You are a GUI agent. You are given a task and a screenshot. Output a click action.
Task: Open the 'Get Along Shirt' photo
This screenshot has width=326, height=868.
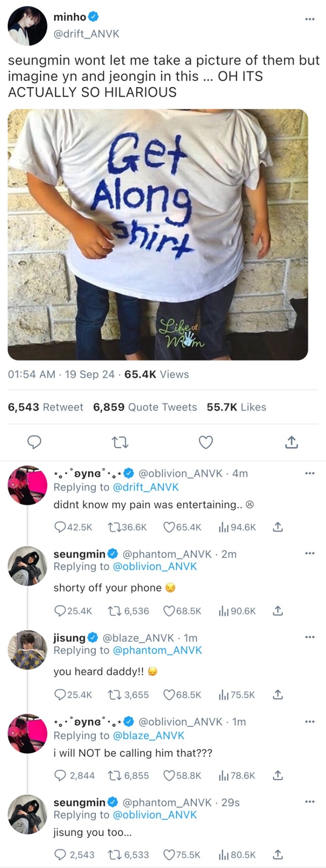pyautogui.click(x=158, y=234)
